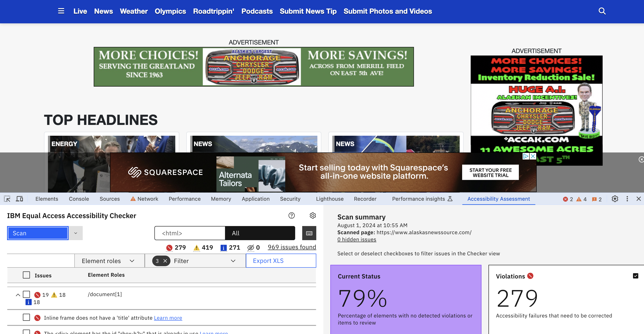Collapse the /document[1] issue group
Viewport: 644px width, 334px height.
18,295
